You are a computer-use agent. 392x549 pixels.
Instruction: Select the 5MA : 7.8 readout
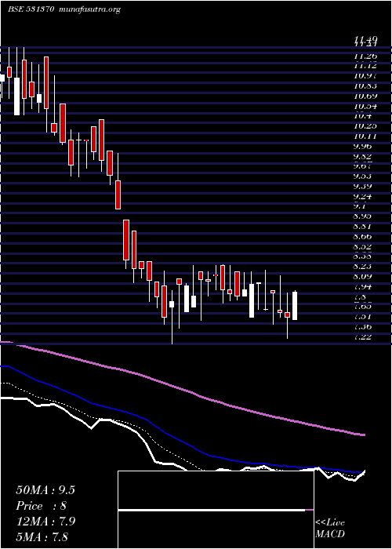42,536
